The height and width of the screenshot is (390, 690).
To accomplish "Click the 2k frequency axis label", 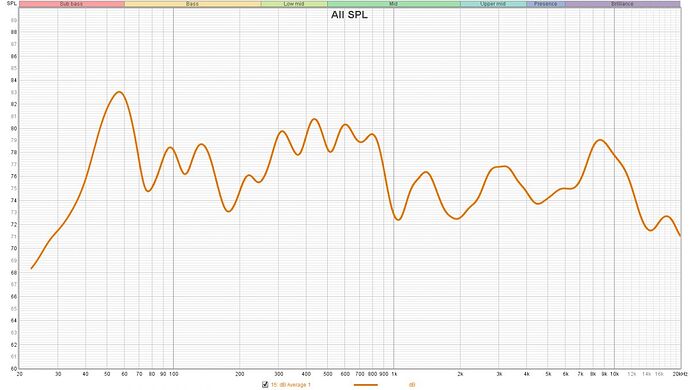I will click(x=461, y=374).
